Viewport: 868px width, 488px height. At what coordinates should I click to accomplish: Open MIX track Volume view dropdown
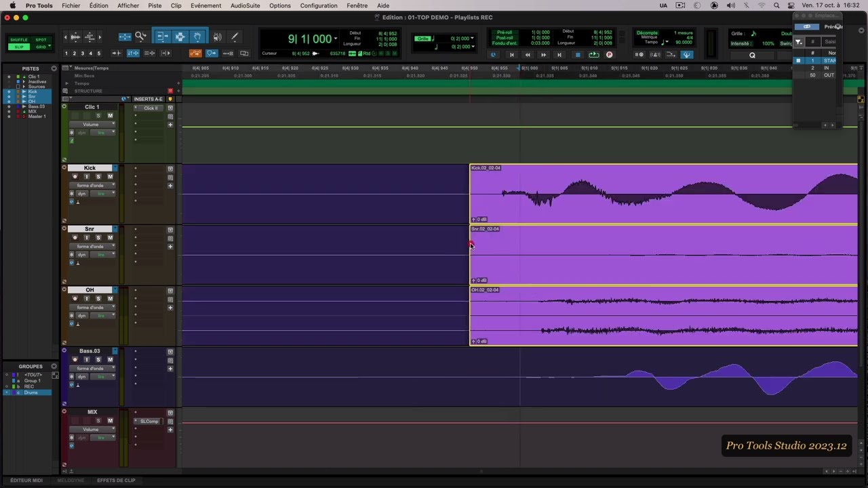(92, 430)
